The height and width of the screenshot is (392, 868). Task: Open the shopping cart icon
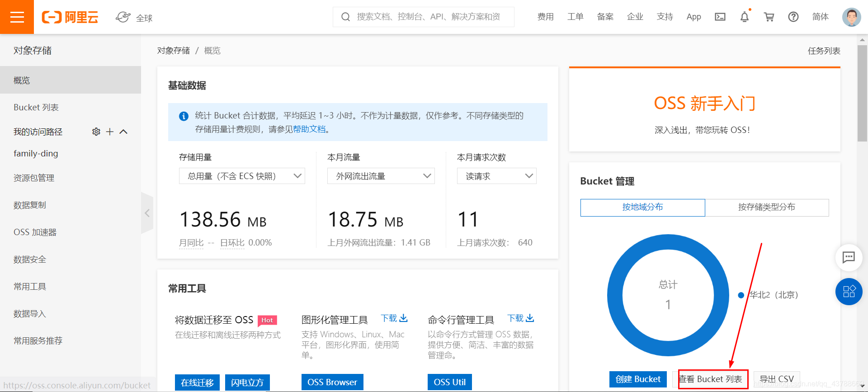[x=769, y=17]
